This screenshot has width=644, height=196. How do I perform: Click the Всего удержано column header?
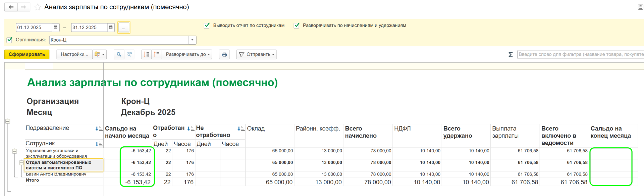tap(458, 132)
